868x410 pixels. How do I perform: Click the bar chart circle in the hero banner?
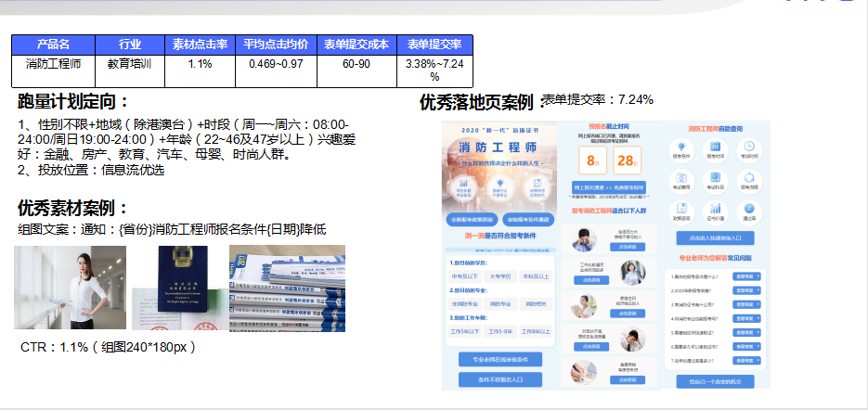click(464, 187)
